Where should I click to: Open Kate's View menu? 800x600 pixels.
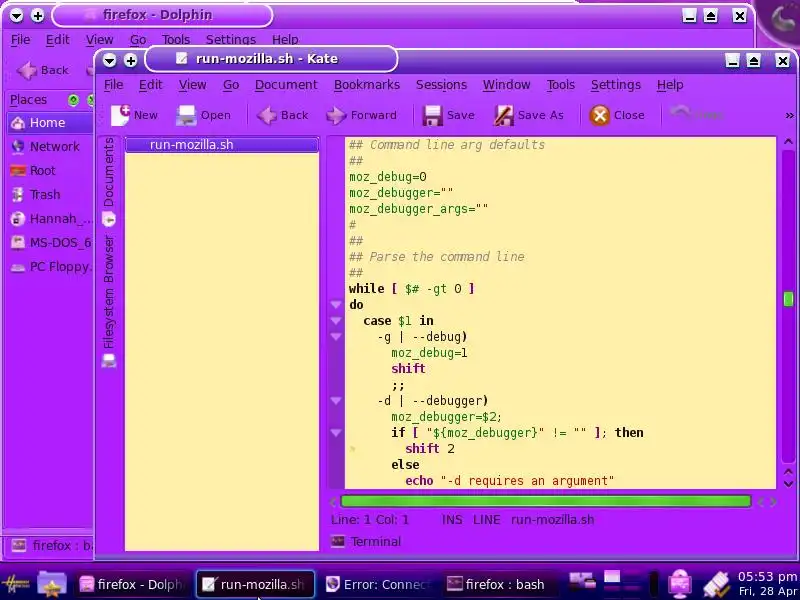(x=192, y=85)
